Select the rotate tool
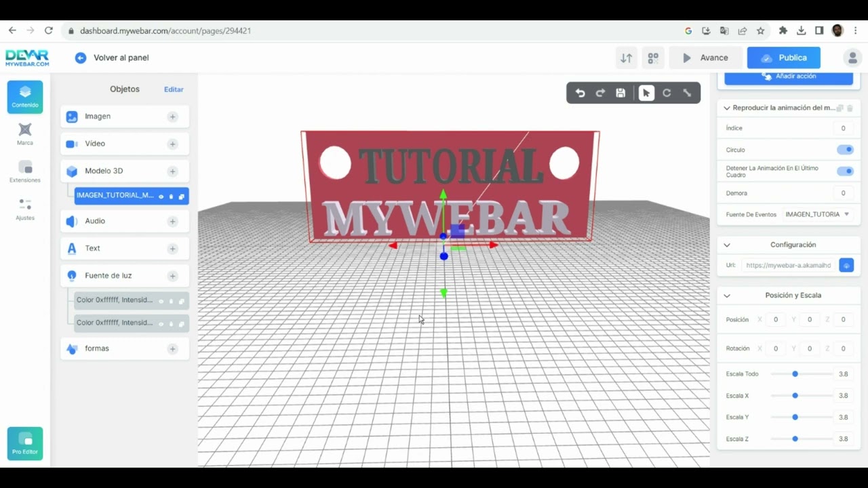The height and width of the screenshot is (488, 868). [x=667, y=94]
